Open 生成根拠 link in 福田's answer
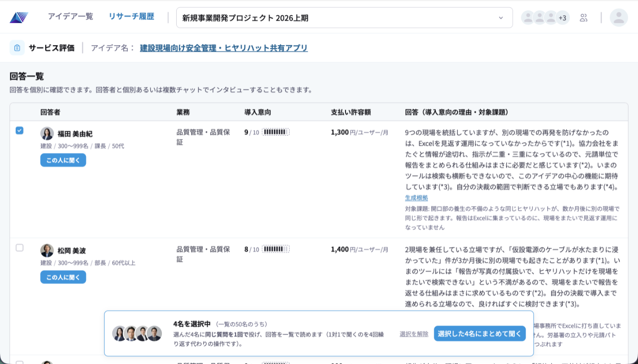The width and height of the screenshot is (638, 364). (x=416, y=198)
